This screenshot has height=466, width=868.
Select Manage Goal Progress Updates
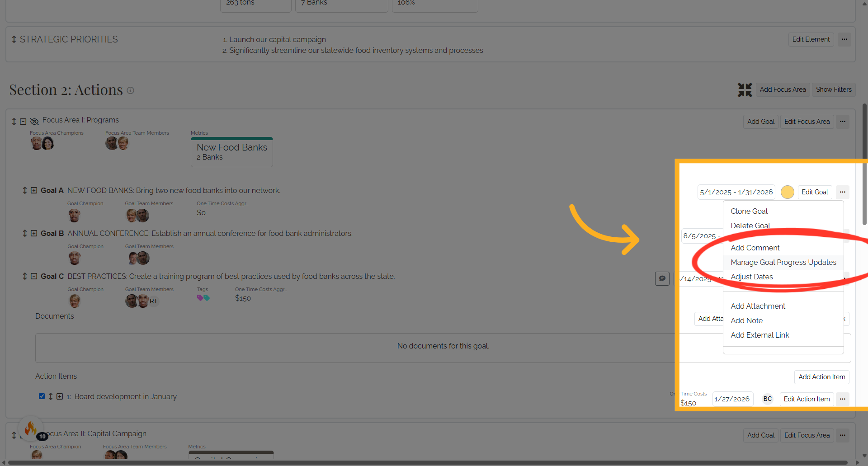pos(783,262)
